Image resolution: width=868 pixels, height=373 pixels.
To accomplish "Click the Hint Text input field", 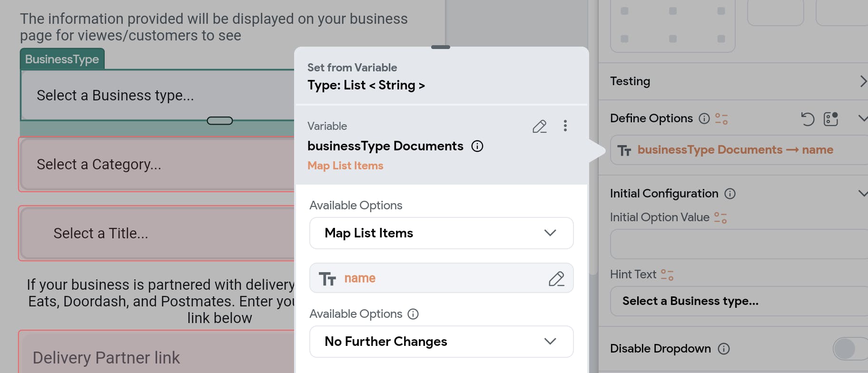I will (x=738, y=301).
